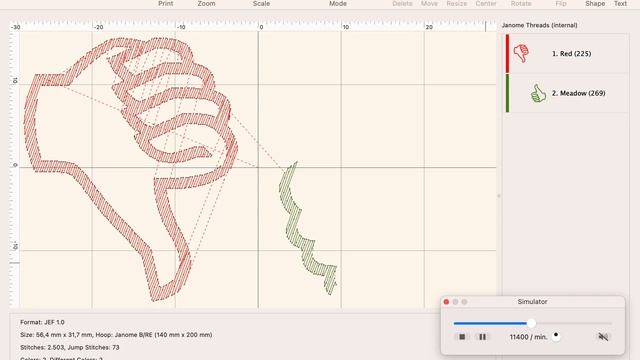Open the Text toolbar item
Image resolution: width=640 pixels, height=360 pixels.
(620, 4)
